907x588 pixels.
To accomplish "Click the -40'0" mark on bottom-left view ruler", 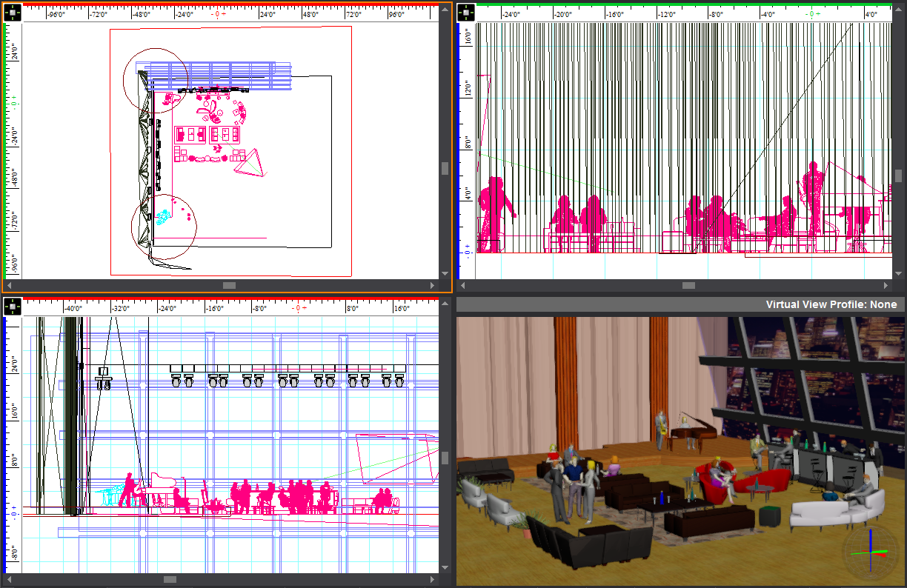I will tap(73, 309).
